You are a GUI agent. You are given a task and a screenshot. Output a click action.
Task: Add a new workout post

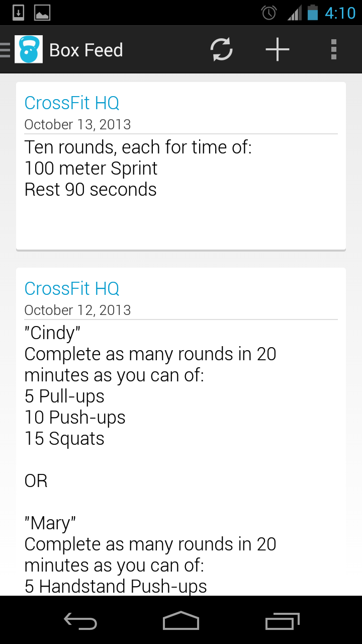click(x=277, y=49)
